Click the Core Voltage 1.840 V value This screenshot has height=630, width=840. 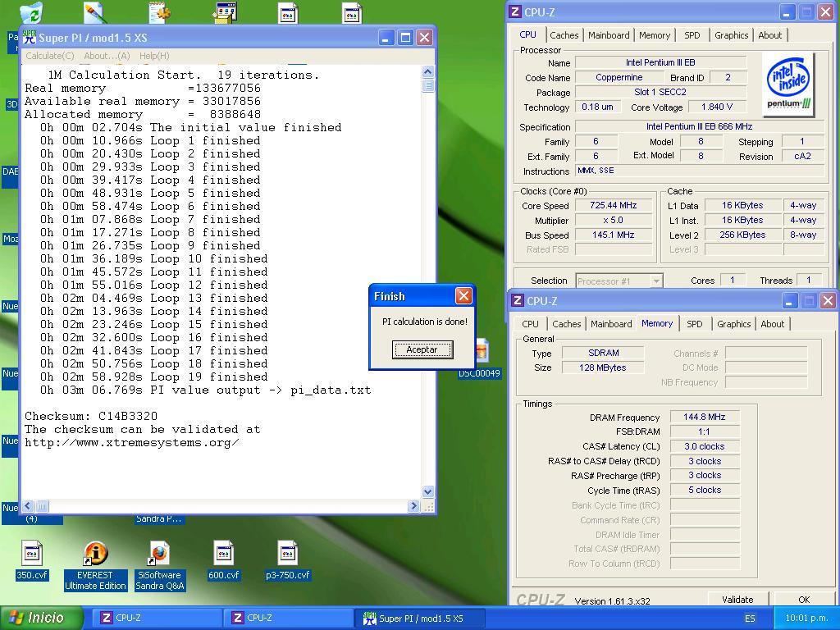717,107
